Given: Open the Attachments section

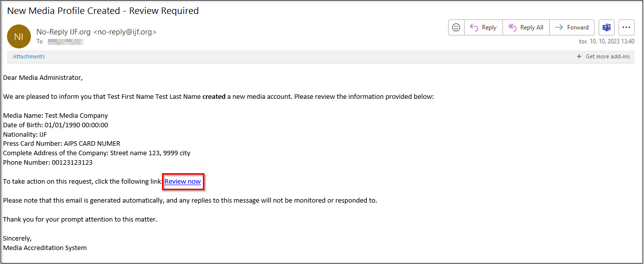Looking at the screenshot, I should (29, 57).
